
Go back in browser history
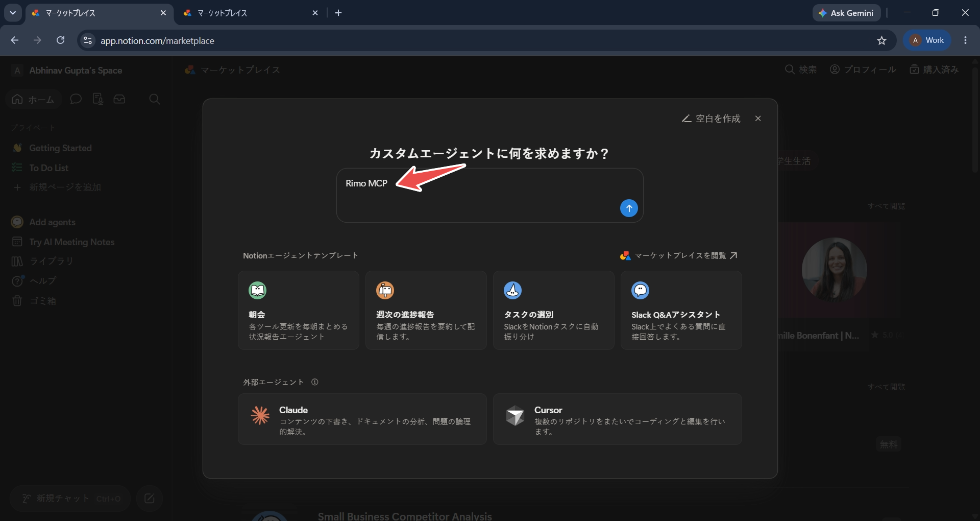[x=15, y=40]
